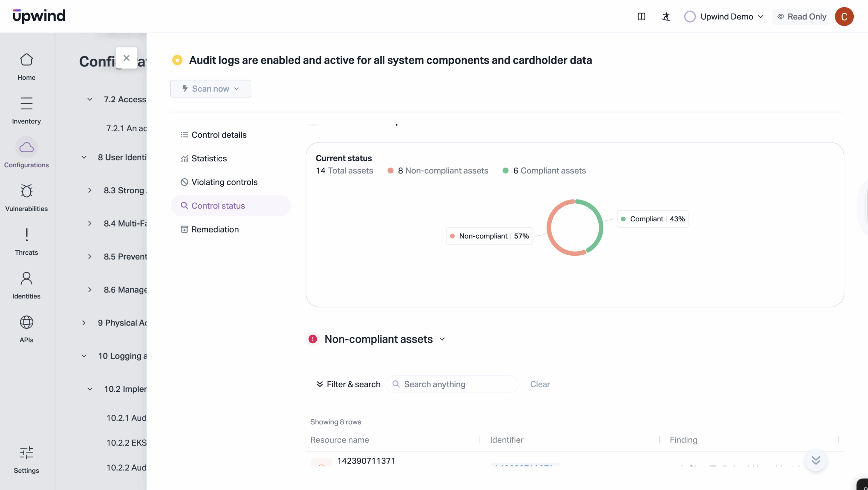This screenshot has height=490, width=868.
Task: Open the documentation book icon
Action: (x=641, y=17)
